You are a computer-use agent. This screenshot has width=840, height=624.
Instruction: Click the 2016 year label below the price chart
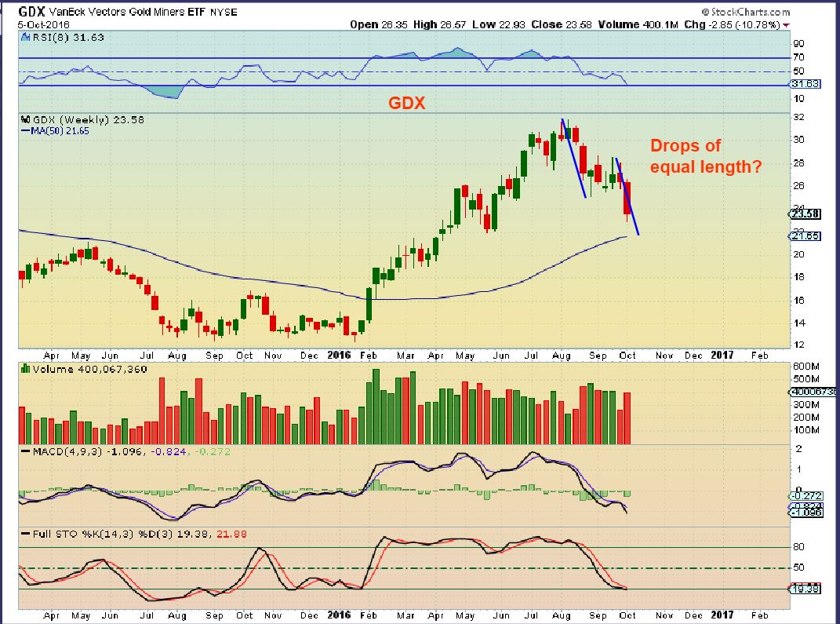(339, 355)
